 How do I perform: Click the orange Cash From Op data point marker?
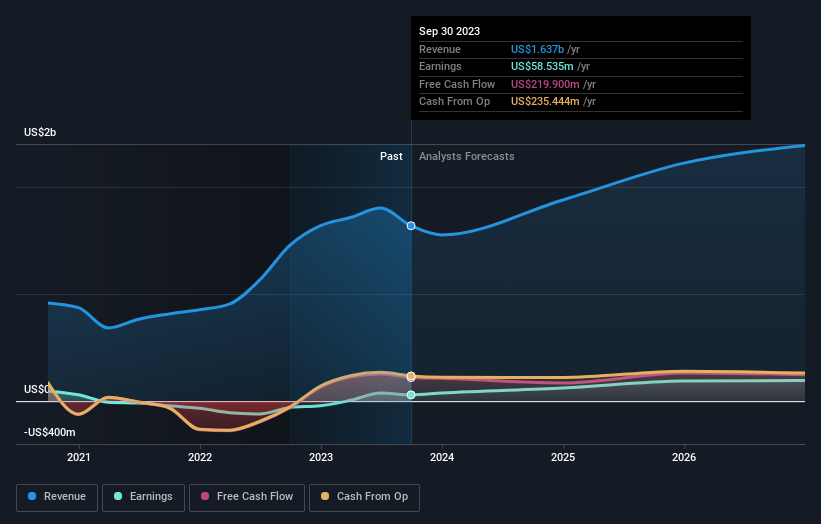pos(411,376)
